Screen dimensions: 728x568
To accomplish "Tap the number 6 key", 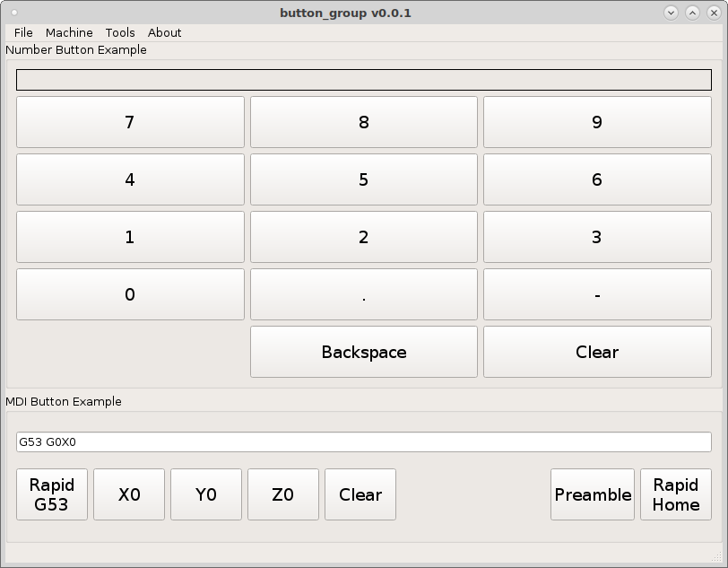I will 597,179.
